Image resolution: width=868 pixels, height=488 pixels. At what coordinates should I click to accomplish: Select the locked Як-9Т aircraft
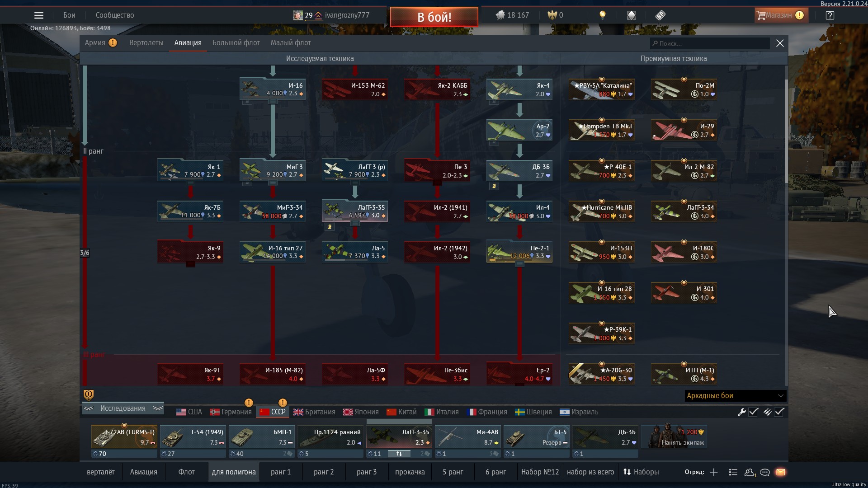click(190, 374)
